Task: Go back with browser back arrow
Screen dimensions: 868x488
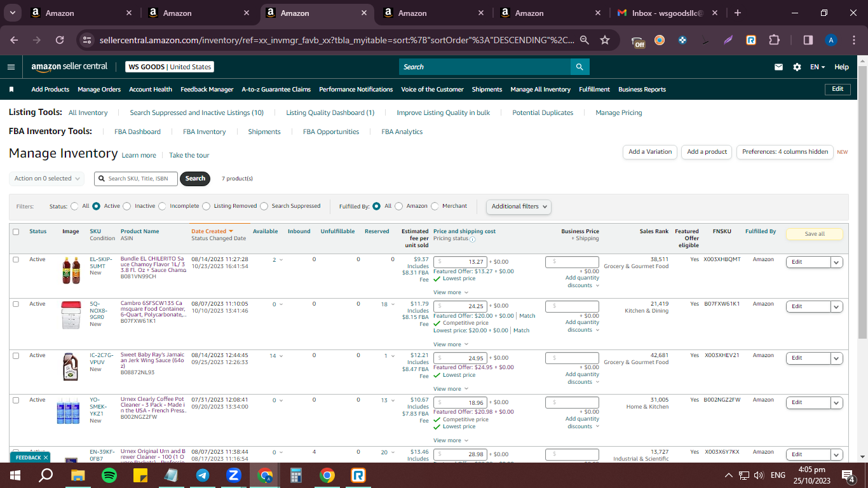Action: point(14,39)
